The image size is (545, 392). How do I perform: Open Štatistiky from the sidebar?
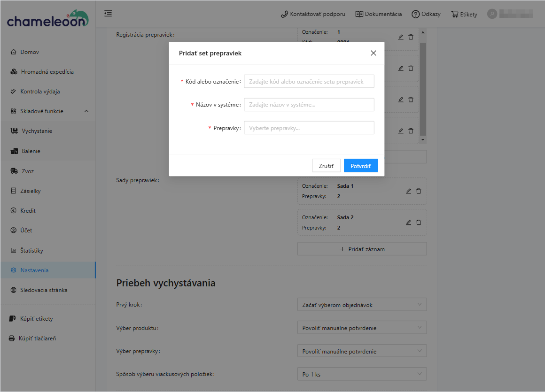tap(31, 251)
